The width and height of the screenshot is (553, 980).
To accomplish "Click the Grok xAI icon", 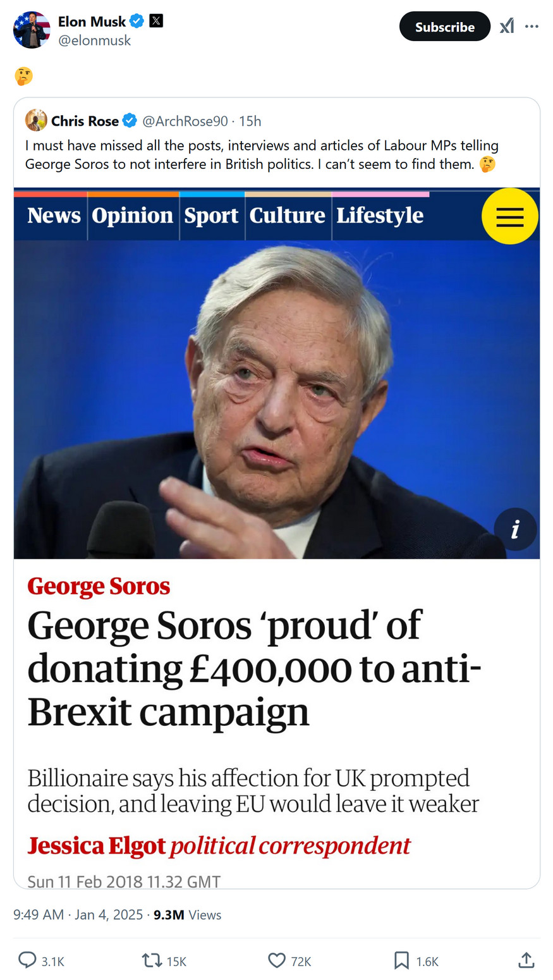I will tap(506, 27).
